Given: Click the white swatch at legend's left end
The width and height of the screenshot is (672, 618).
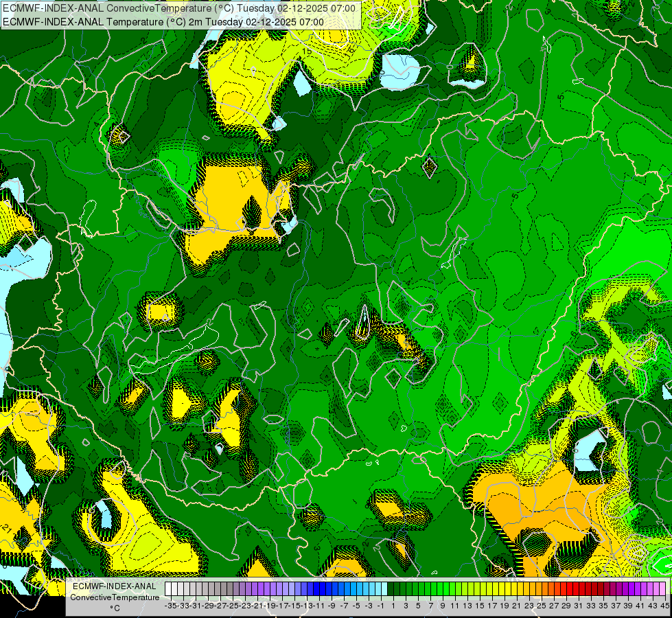Looking at the screenshot, I should 168,589.
